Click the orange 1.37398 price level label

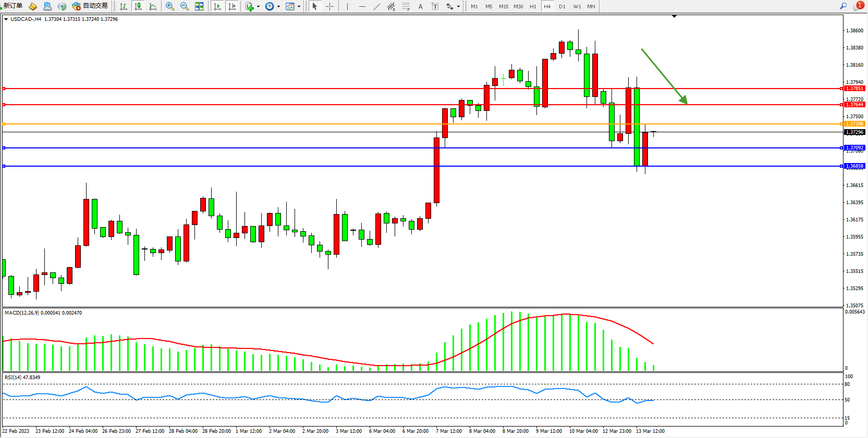click(854, 124)
